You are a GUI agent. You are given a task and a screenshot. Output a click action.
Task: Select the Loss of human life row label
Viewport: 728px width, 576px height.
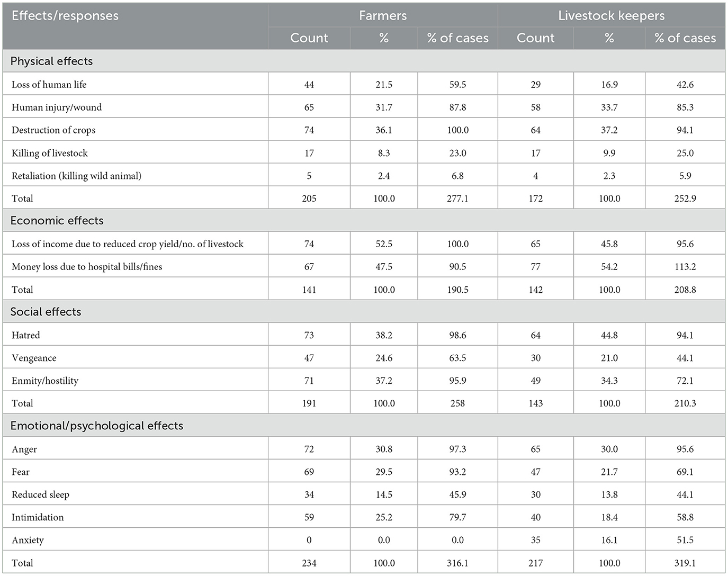tap(49, 85)
